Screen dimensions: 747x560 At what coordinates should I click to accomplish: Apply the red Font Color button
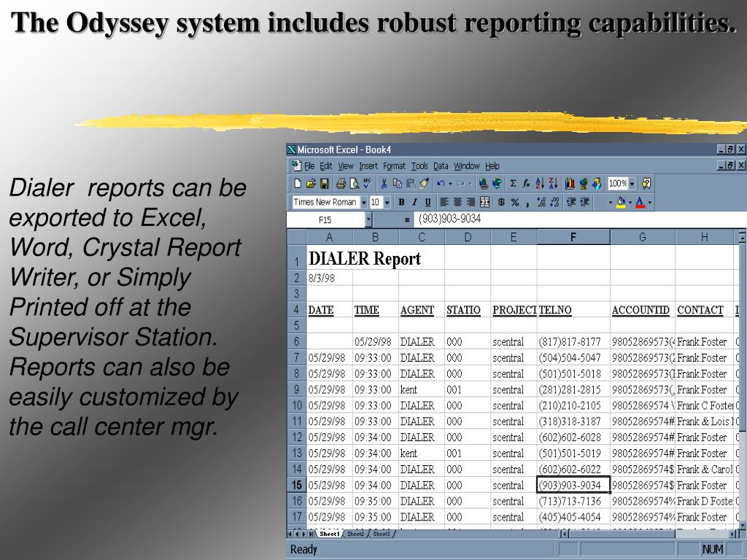640,203
